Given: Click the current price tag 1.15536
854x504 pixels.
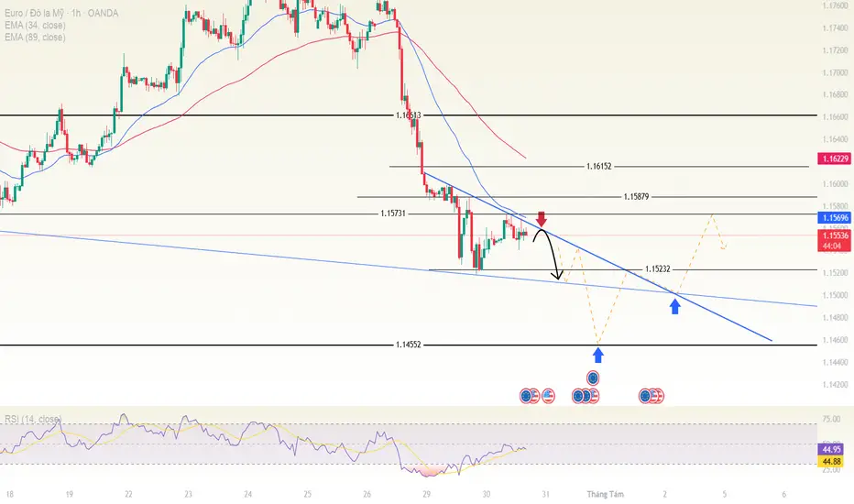Looking at the screenshot, I should tap(834, 236).
